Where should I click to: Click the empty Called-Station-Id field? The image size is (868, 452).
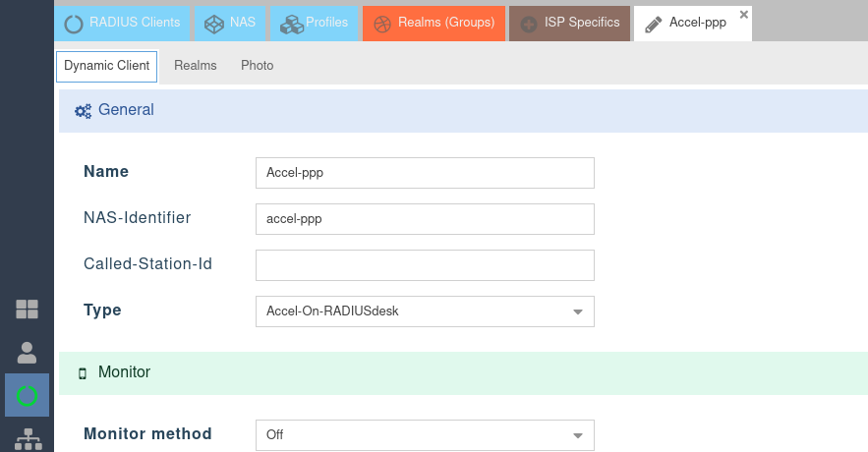[425, 265]
